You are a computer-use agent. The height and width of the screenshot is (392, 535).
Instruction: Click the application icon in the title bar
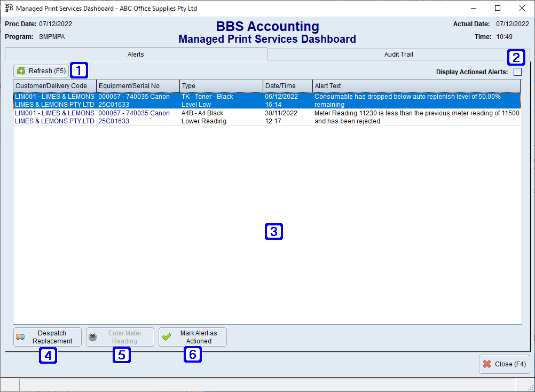coord(9,8)
